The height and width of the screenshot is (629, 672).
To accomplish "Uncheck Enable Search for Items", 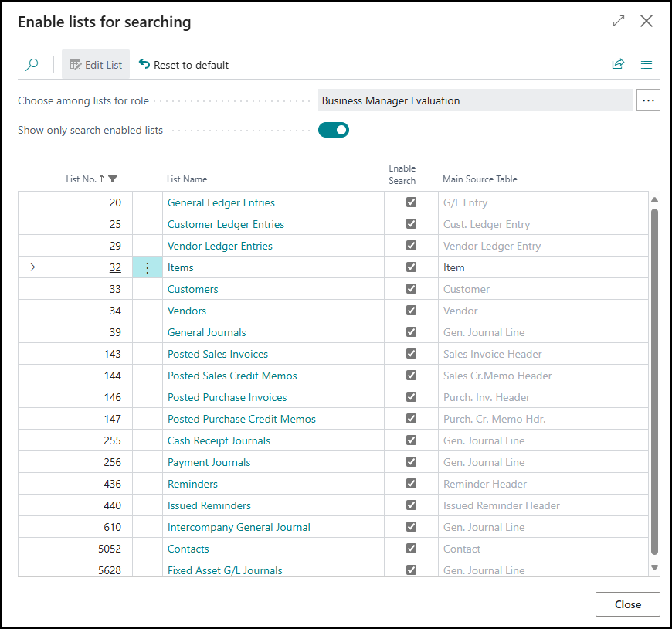I will tap(411, 267).
